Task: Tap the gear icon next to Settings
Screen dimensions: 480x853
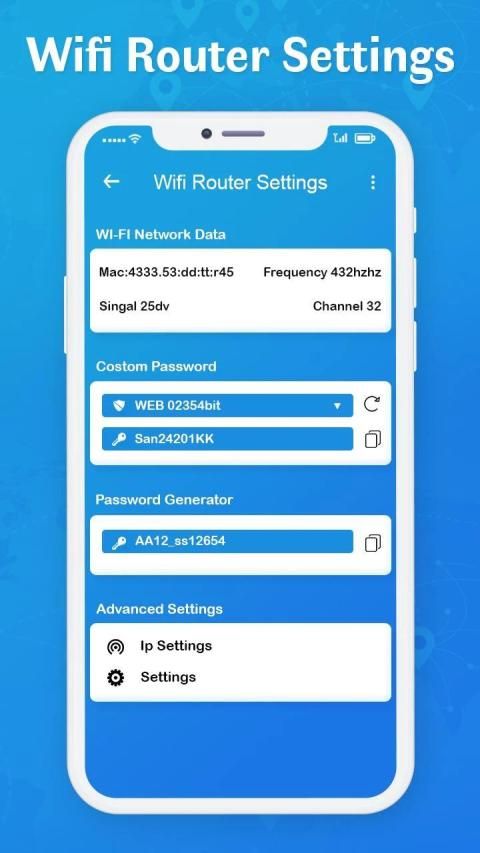Action: tap(115, 678)
